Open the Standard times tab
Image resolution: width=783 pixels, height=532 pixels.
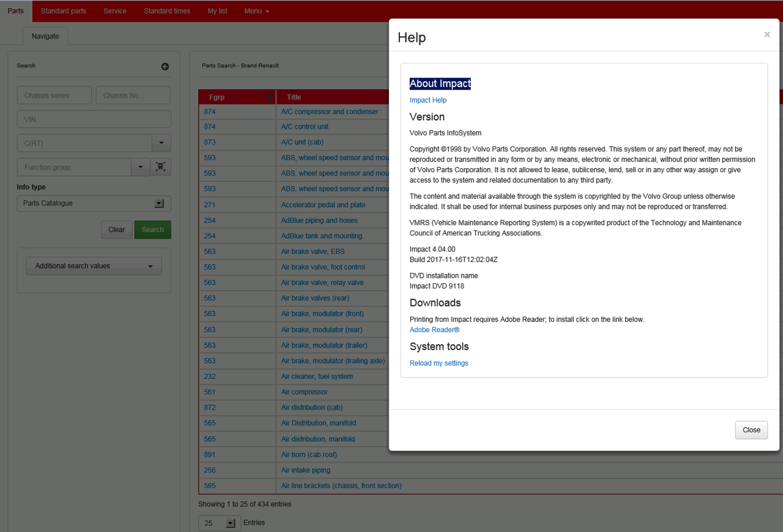(167, 11)
